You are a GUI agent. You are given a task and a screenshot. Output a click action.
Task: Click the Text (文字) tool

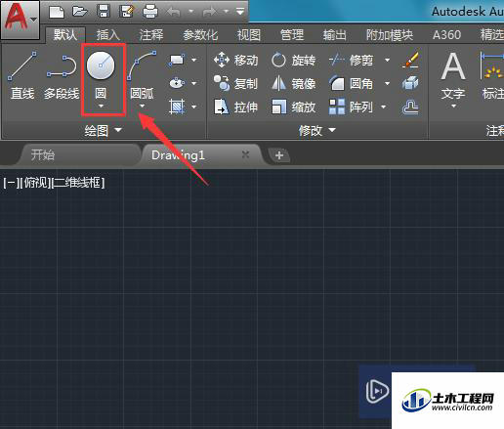coord(453,76)
